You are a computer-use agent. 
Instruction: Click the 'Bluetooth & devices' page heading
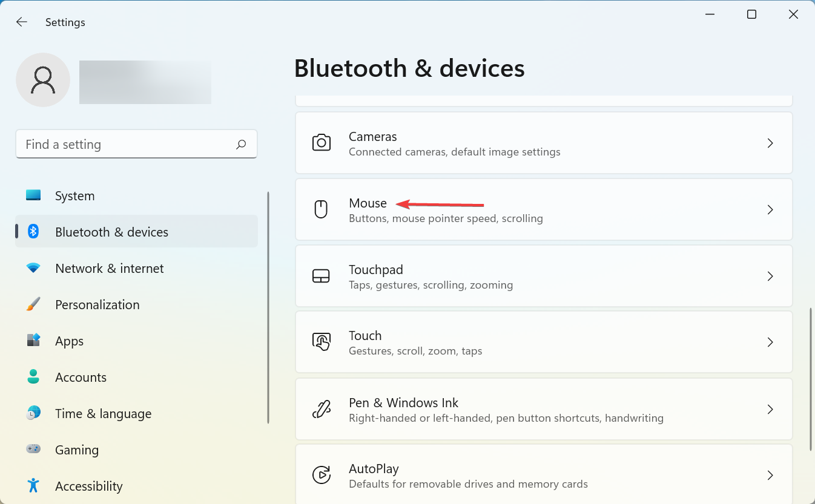[409, 68]
